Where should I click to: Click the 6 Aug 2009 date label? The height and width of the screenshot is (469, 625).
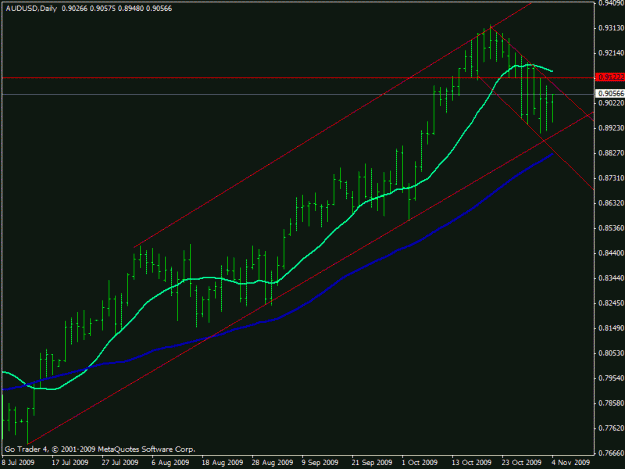pos(170,463)
